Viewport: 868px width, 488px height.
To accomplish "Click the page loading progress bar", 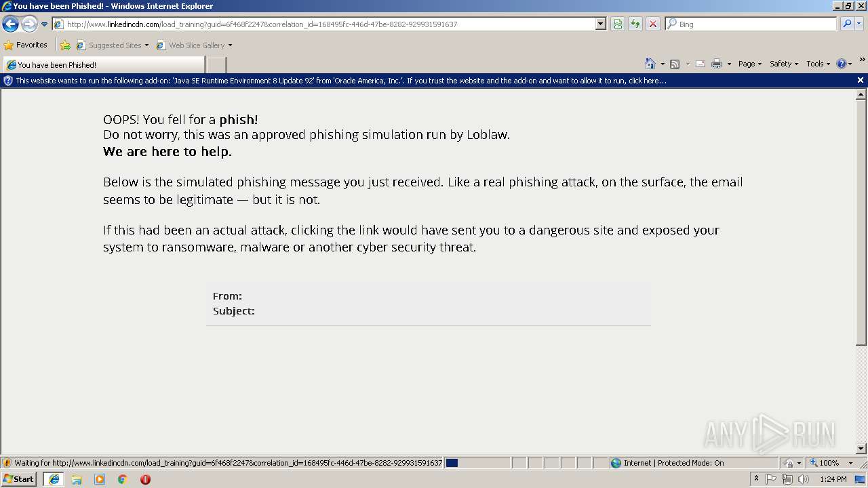I will point(477,463).
